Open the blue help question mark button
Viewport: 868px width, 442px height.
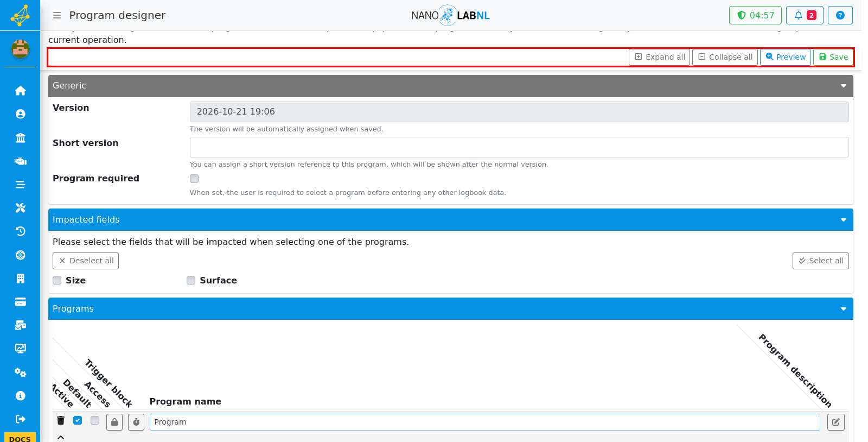tap(840, 15)
